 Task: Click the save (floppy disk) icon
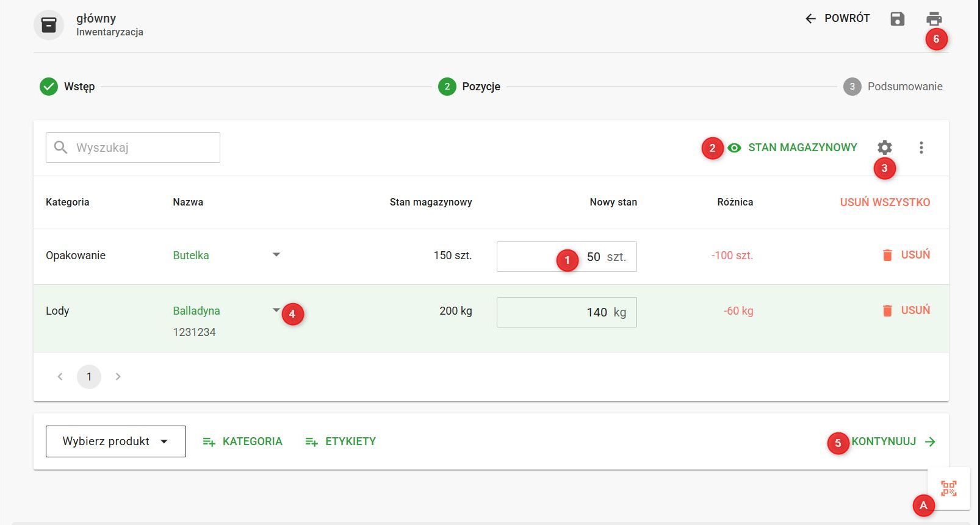(x=897, y=19)
